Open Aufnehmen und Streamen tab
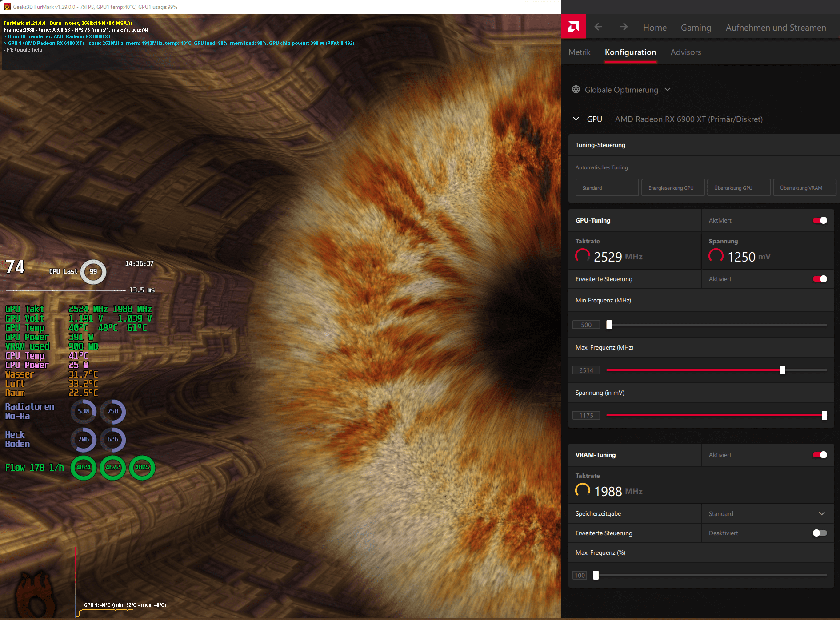This screenshot has height=620, width=840. (776, 28)
